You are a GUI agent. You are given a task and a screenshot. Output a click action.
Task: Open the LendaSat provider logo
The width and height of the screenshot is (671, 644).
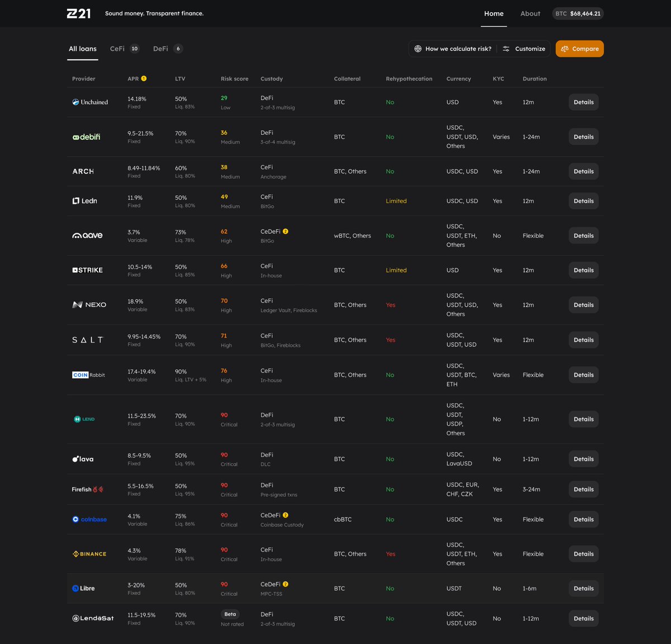tap(93, 618)
